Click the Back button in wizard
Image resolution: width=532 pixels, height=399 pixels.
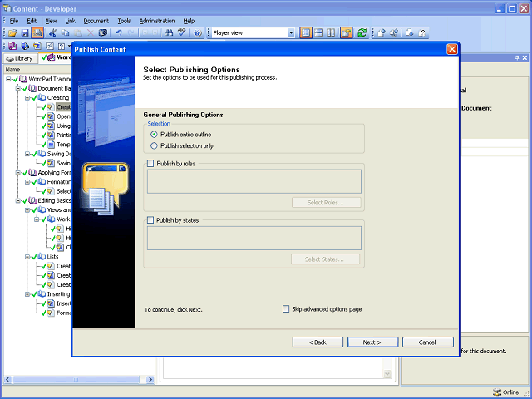tap(318, 342)
